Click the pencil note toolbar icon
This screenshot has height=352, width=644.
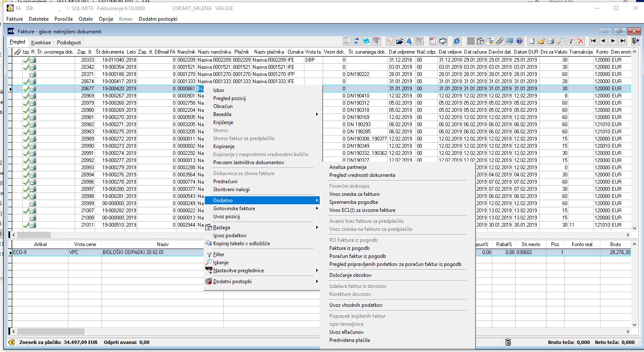point(390,41)
